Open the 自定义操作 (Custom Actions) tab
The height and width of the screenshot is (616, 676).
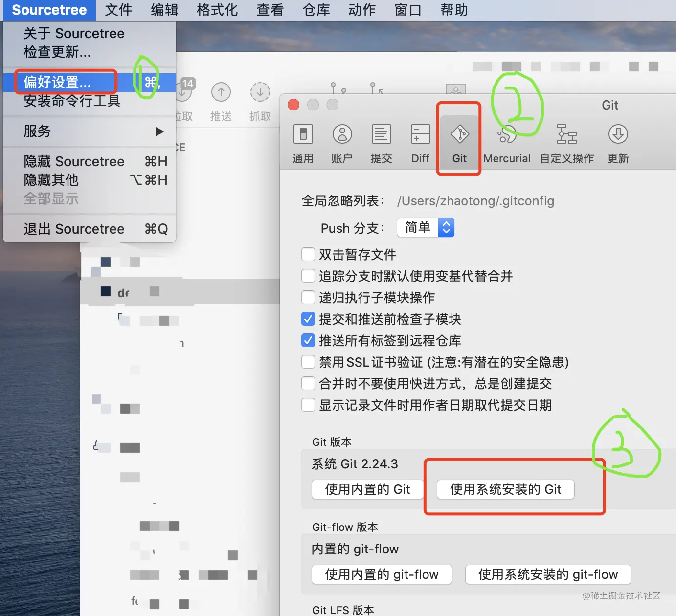click(567, 144)
